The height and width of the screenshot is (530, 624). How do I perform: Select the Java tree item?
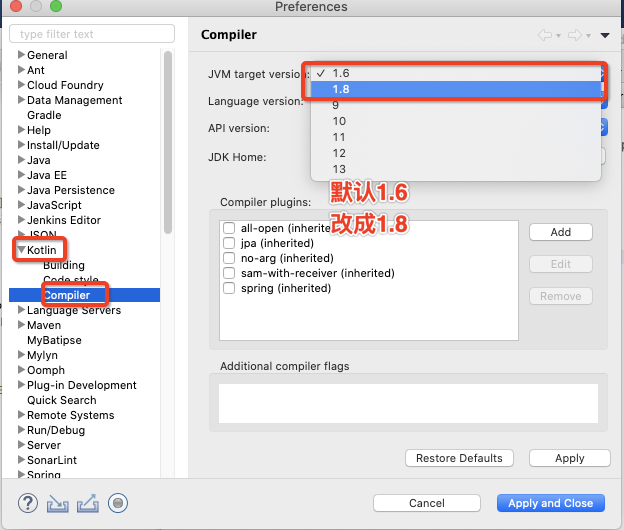coord(39,160)
